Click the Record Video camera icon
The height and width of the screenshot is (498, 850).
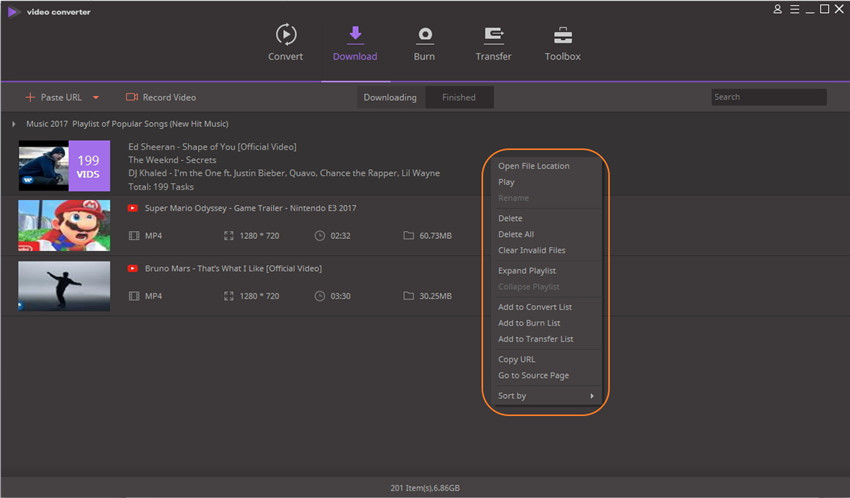pos(132,97)
